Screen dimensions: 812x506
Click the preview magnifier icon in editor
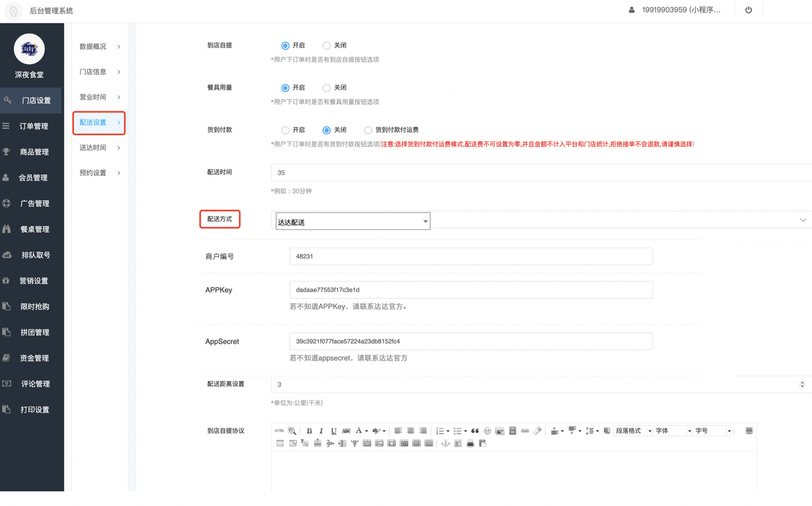292,430
